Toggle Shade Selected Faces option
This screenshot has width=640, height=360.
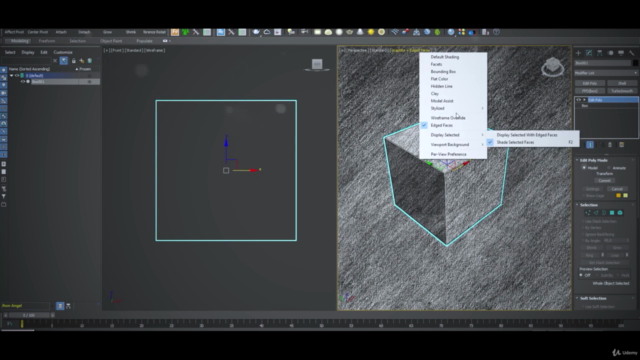[515, 142]
